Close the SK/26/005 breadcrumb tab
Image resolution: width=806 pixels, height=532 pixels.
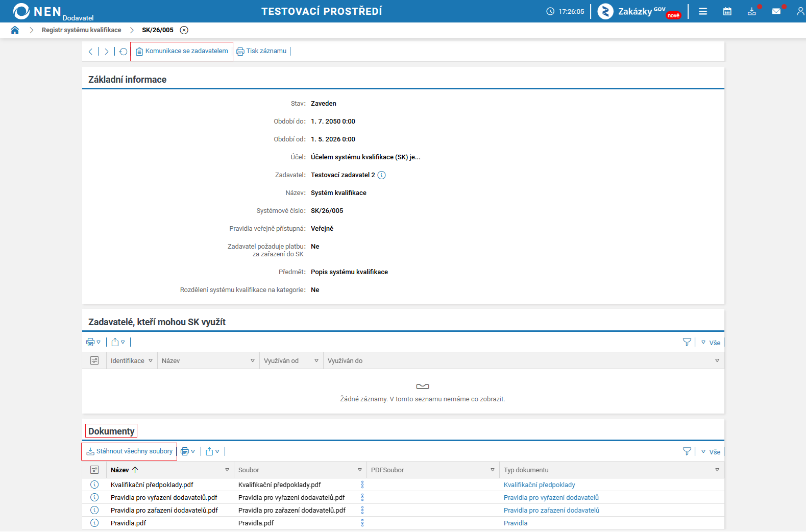(184, 30)
